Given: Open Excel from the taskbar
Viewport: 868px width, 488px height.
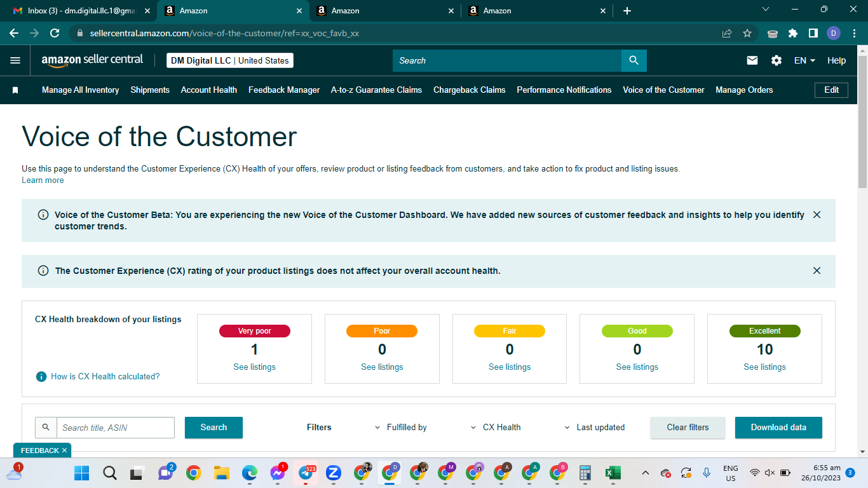Looking at the screenshot, I should 613,473.
